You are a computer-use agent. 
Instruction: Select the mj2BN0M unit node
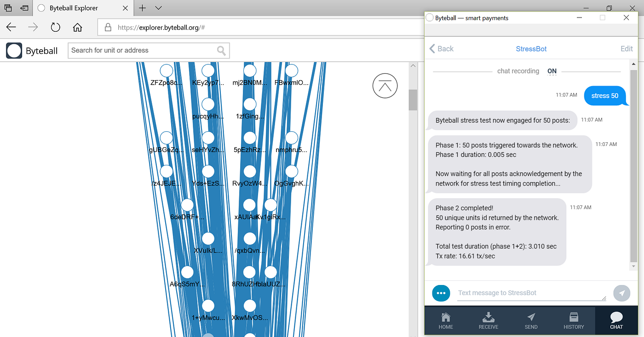point(250,71)
